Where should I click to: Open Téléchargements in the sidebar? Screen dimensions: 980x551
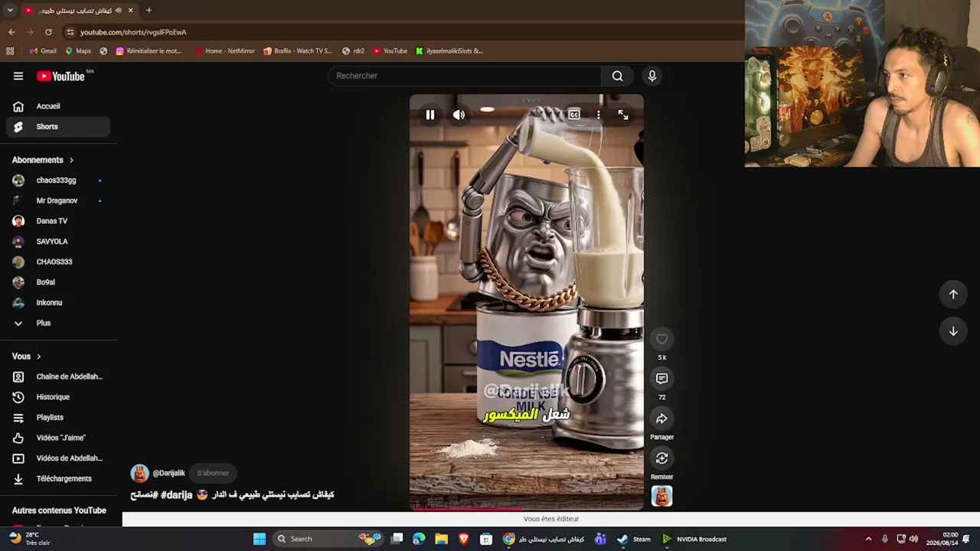pyautogui.click(x=58, y=479)
